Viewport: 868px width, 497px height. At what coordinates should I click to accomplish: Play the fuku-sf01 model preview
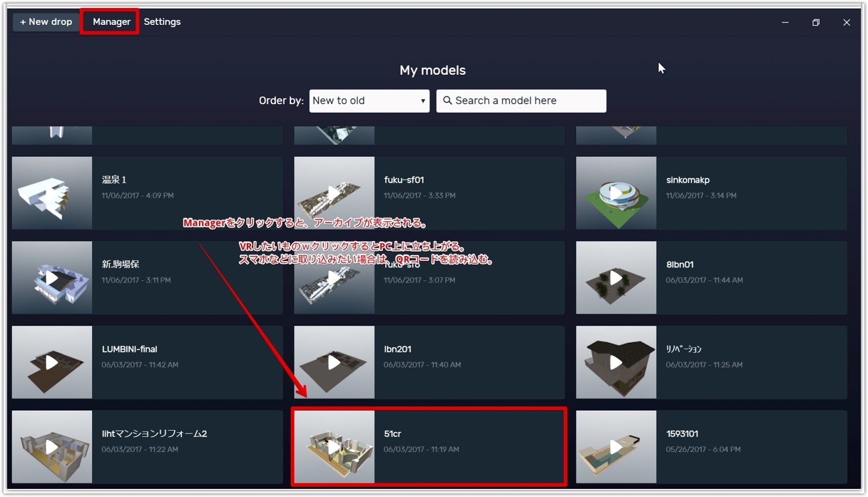(334, 193)
